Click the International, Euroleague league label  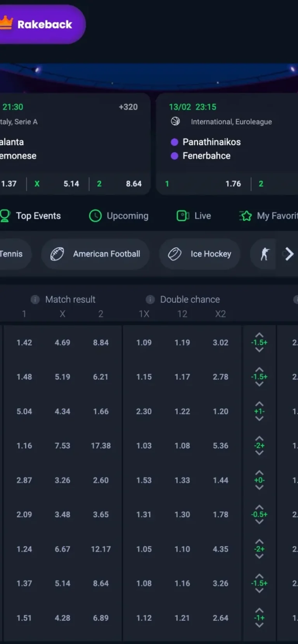click(x=231, y=122)
